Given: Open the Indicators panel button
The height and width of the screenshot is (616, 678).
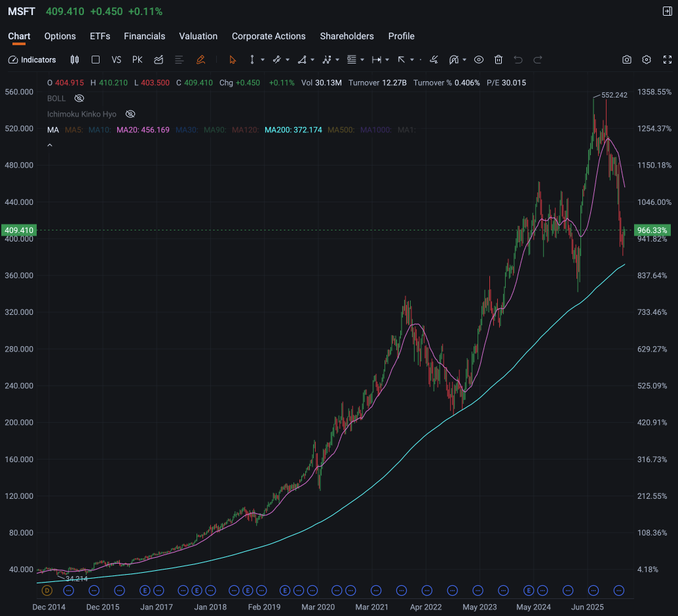Looking at the screenshot, I should click(x=32, y=60).
